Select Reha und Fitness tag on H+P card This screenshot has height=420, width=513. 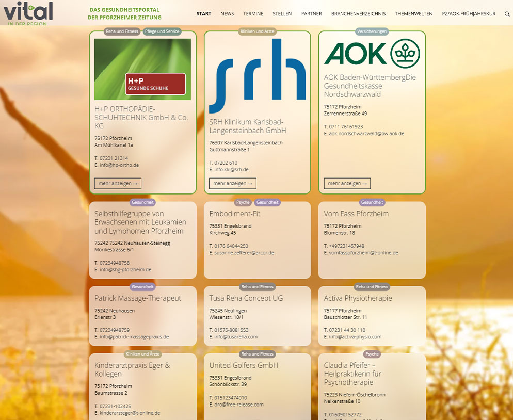click(122, 31)
